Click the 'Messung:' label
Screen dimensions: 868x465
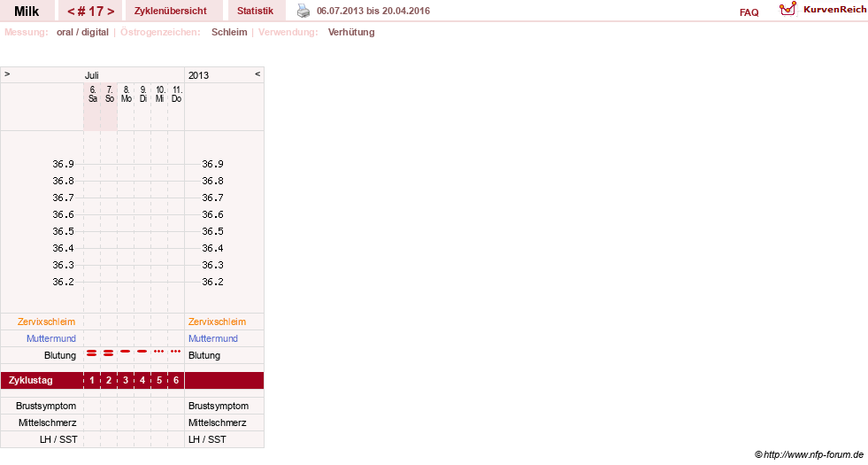tap(26, 32)
